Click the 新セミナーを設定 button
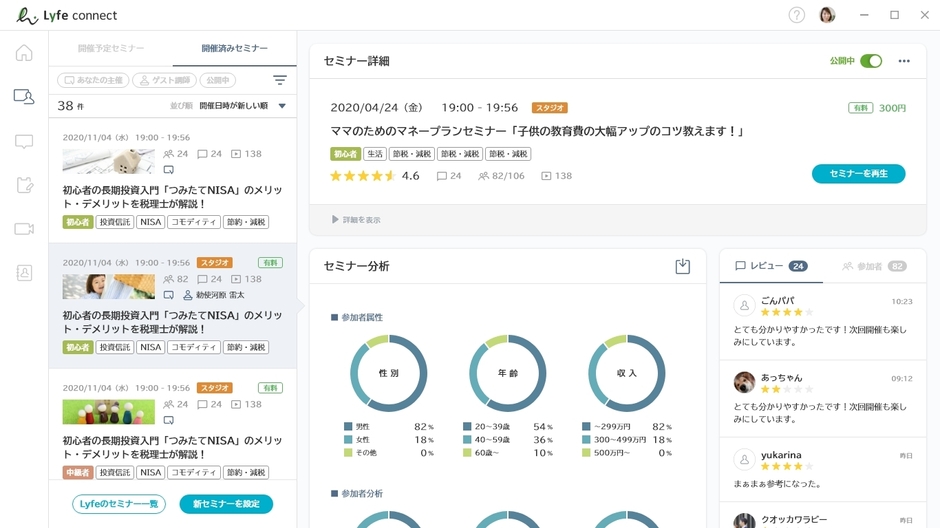940x528 pixels. 226,504
